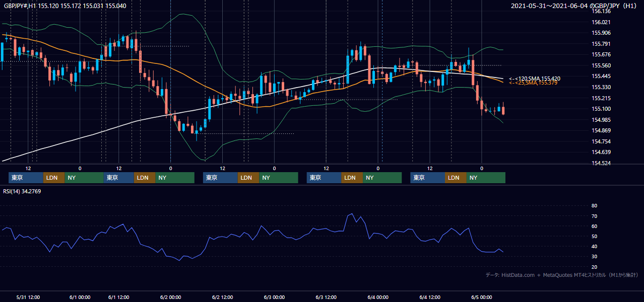
Task: Pick the 6/3 12:00 time label
Action: click(326, 297)
